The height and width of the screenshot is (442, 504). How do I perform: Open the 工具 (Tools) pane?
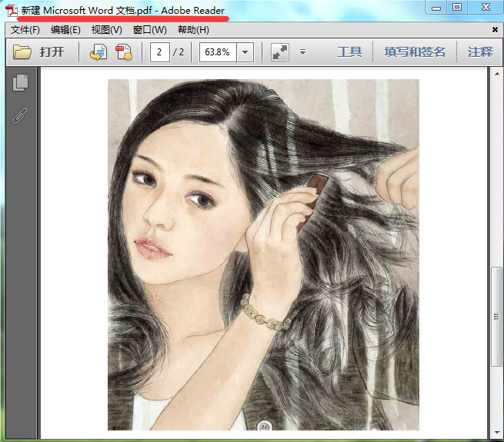(349, 52)
